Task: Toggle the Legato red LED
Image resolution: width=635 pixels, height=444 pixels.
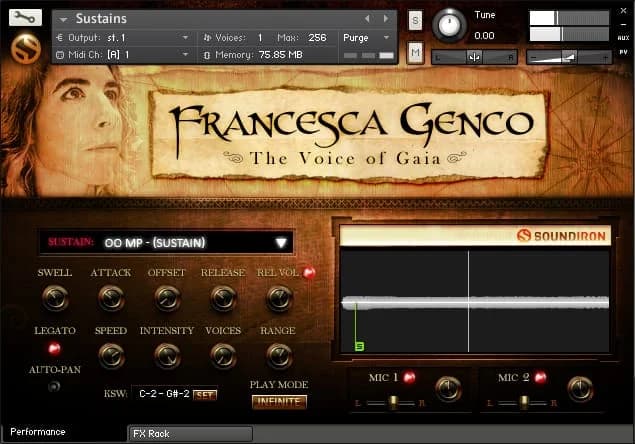Action: pyautogui.click(x=54, y=348)
